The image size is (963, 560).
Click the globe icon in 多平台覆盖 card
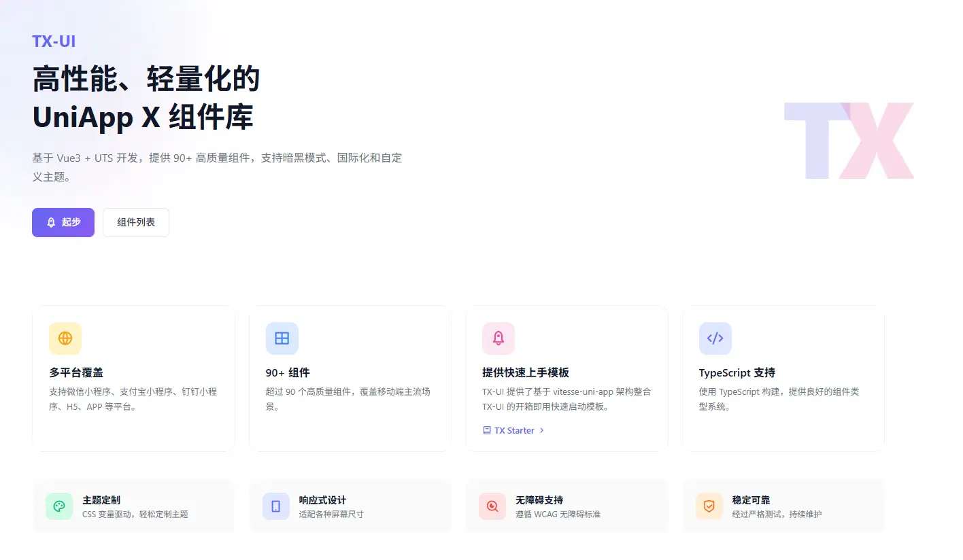click(65, 338)
